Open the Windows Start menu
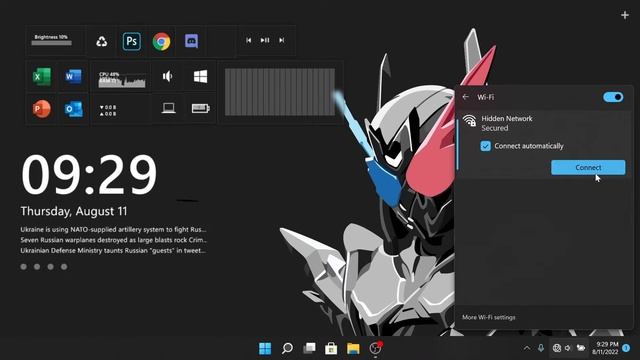The height and width of the screenshot is (360, 640). click(x=265, y=348)
